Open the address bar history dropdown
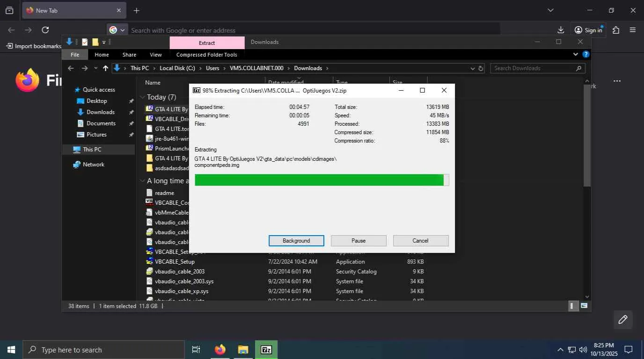Image resolution: width=644 pixels, height=359 pixels. coord(472,68)
